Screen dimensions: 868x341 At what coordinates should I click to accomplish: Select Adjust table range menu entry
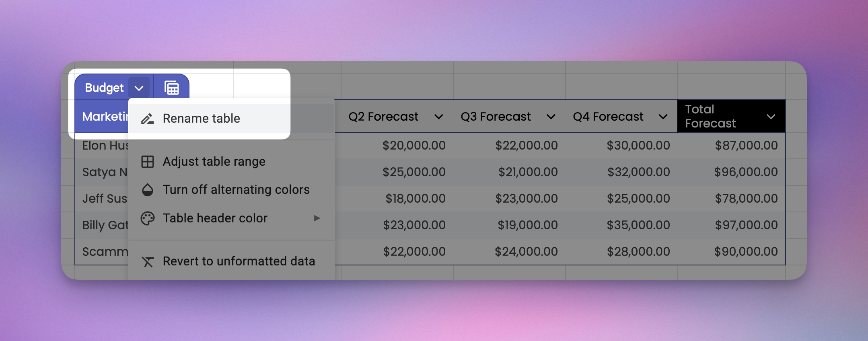coord(214,162)
